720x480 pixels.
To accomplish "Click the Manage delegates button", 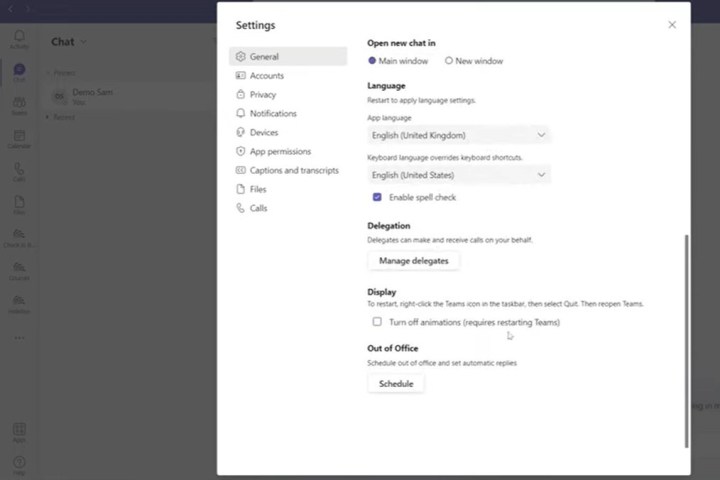I will point(413,261).
